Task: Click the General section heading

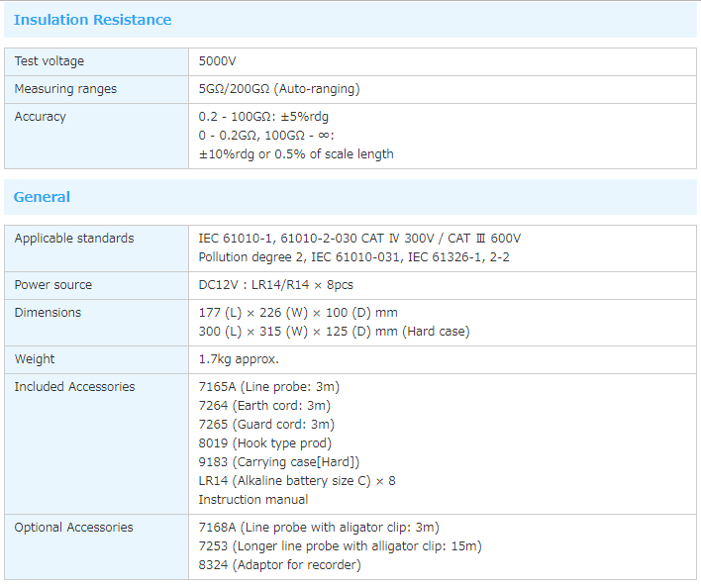Action: pyautogui.click(x=42, y=197)
